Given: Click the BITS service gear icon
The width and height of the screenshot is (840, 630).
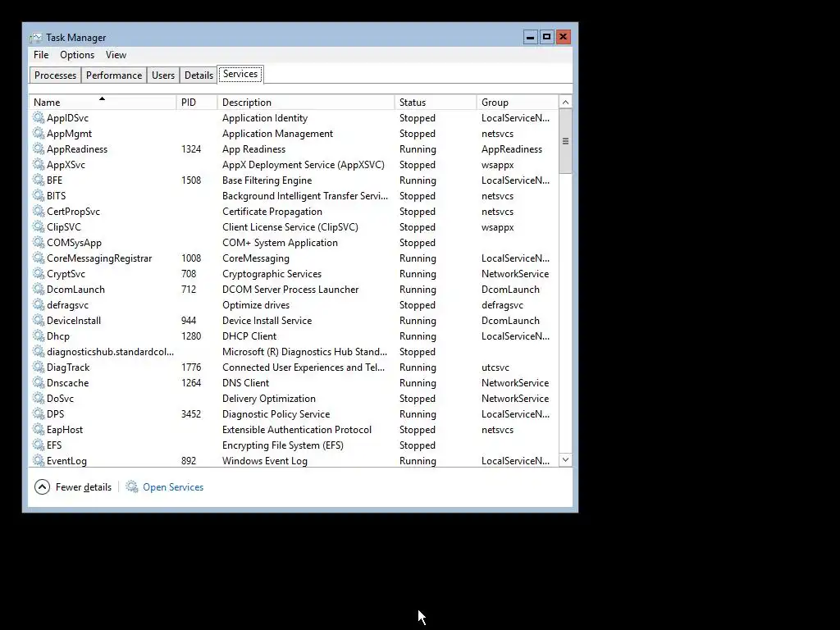Looking at the screenshot, I should (39, 195).
